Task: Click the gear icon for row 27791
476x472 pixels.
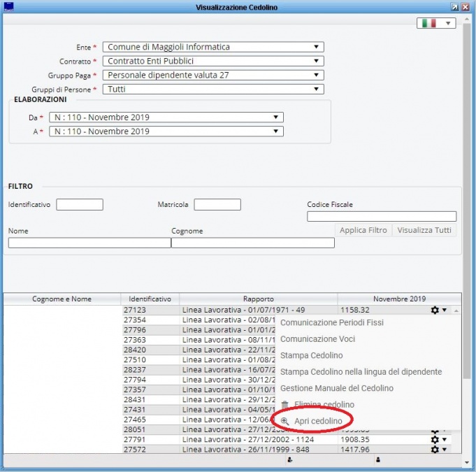Action: click(435, 440)
